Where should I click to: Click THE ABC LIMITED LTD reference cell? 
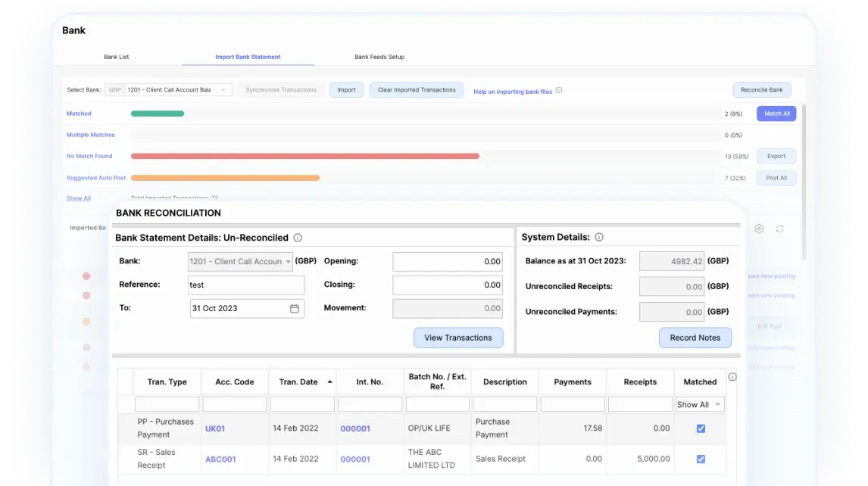pyautogui.click(x=432, y=458)
